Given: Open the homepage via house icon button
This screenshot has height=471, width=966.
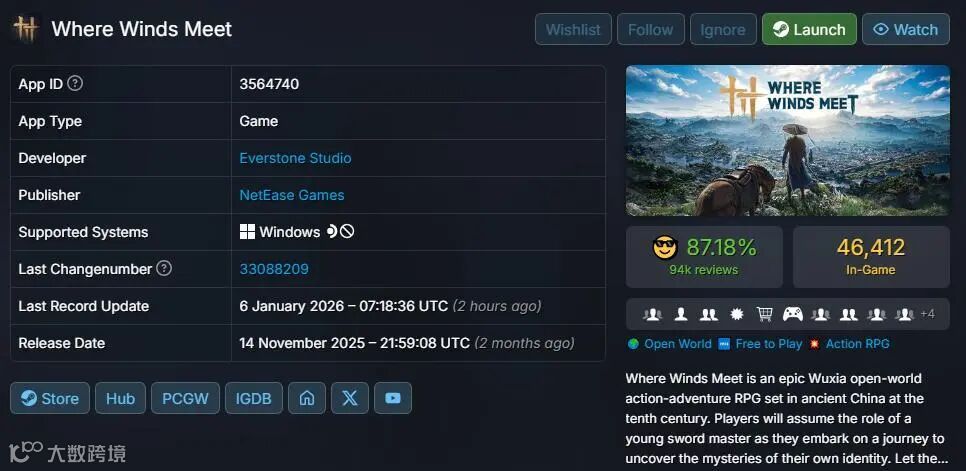Looking at the screenshot, I should (x=307, y=398).
